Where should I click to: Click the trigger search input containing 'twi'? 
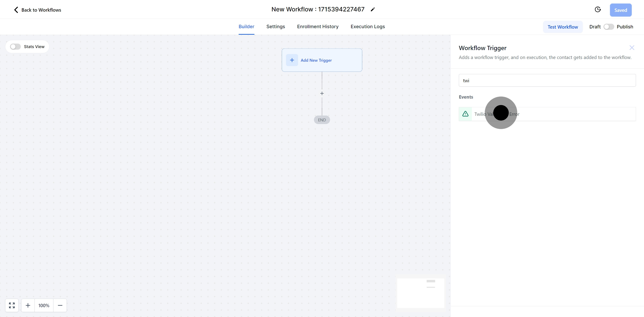pyautogui.click(x=547, y=80)
